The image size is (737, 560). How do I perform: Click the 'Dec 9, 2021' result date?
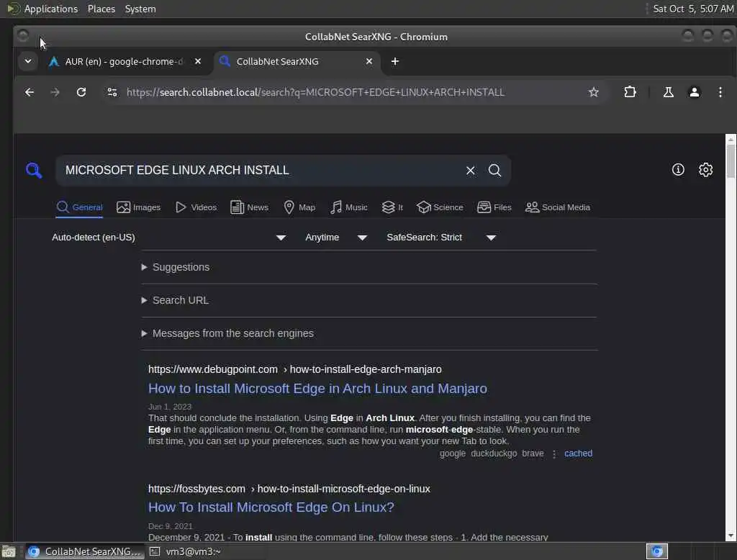click(x=170, y=526)
